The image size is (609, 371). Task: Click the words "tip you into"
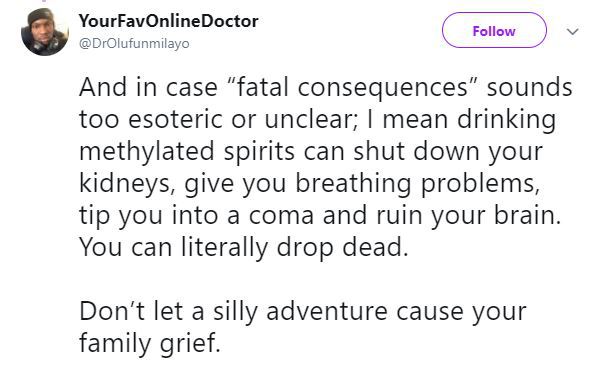point(148,216)
